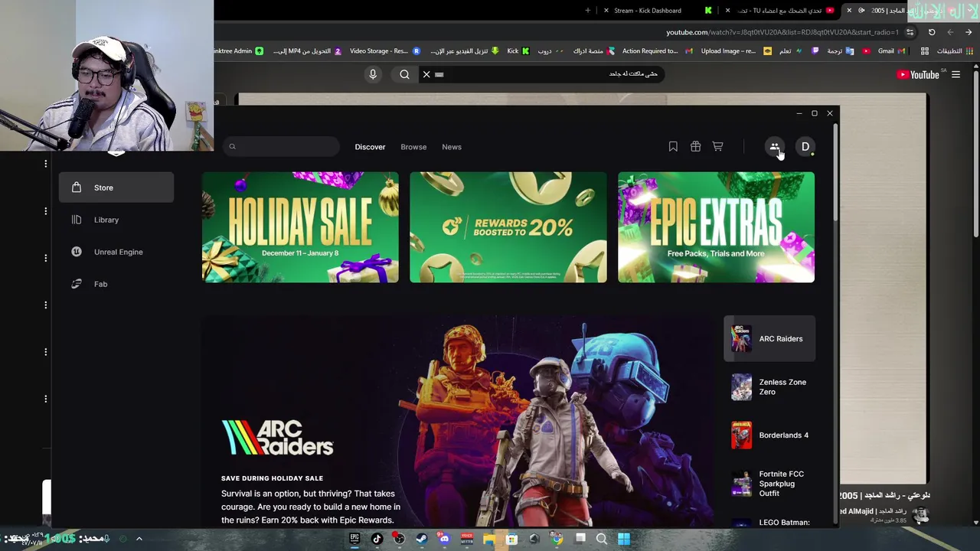Open the third three-dot menu in left panel
980x551 pixels.
point(45,258)
